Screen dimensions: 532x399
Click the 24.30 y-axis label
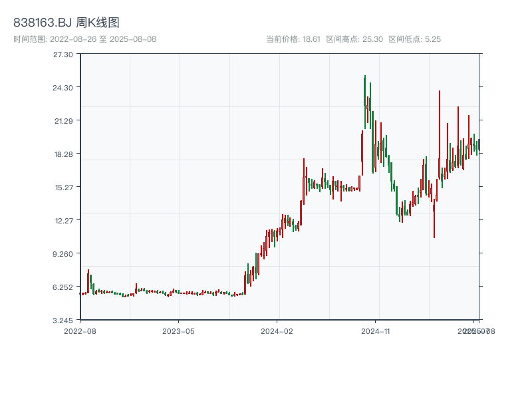(63, 88)
